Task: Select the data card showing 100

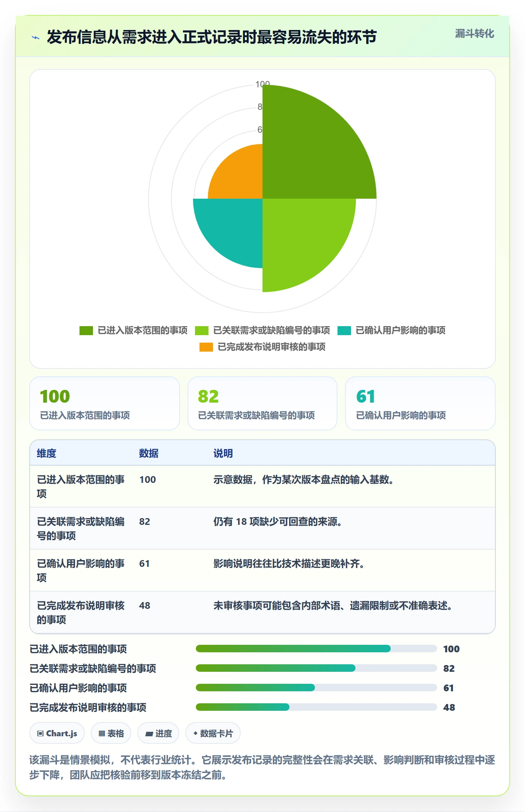Action: point(105,403)
